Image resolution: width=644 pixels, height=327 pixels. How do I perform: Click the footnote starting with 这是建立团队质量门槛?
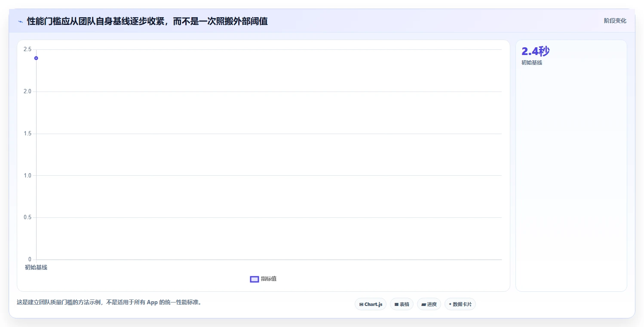click(x=109, y=303)
